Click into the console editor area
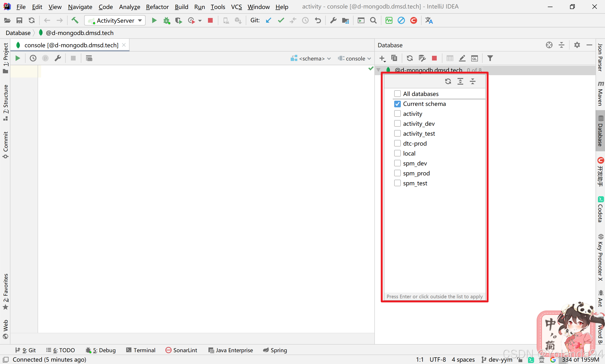 point(196,172)
